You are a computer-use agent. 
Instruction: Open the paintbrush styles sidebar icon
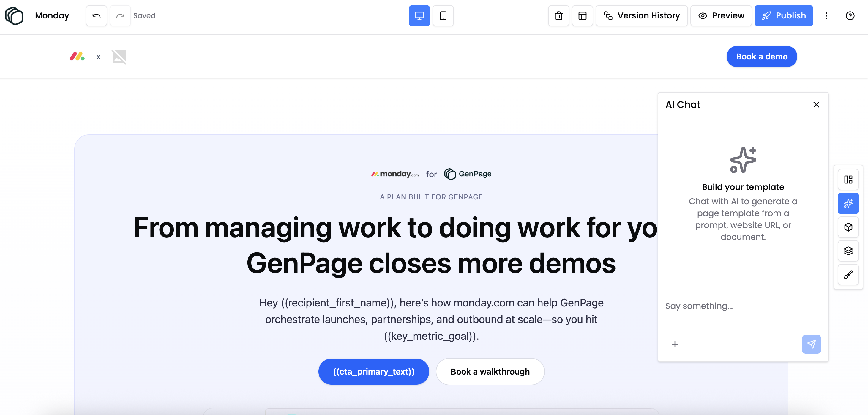click(848, 274)
